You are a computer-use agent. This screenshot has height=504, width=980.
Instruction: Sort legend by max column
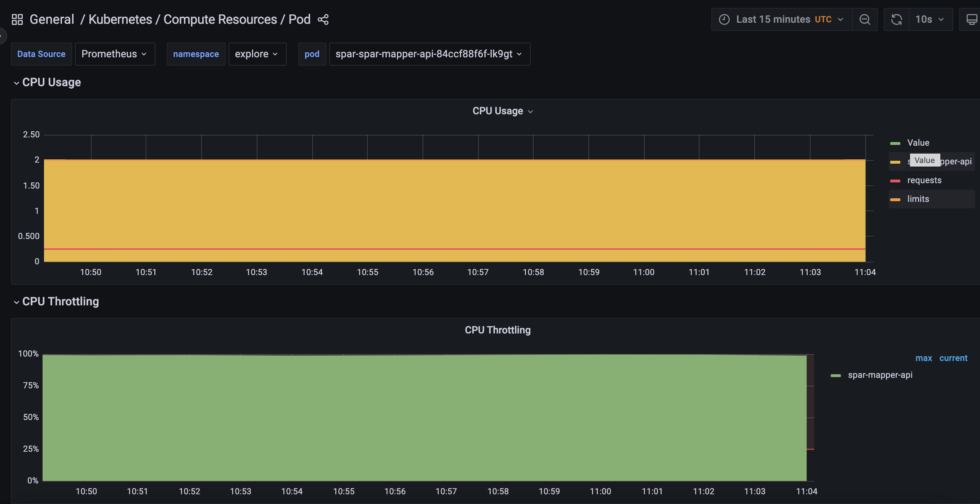923,358
